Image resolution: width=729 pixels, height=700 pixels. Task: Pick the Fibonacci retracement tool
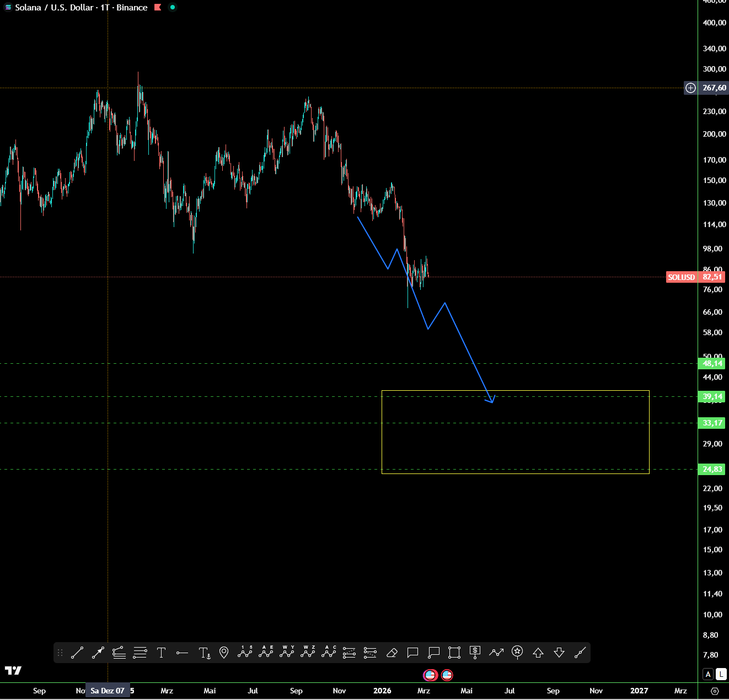click(x=140, y=653)
